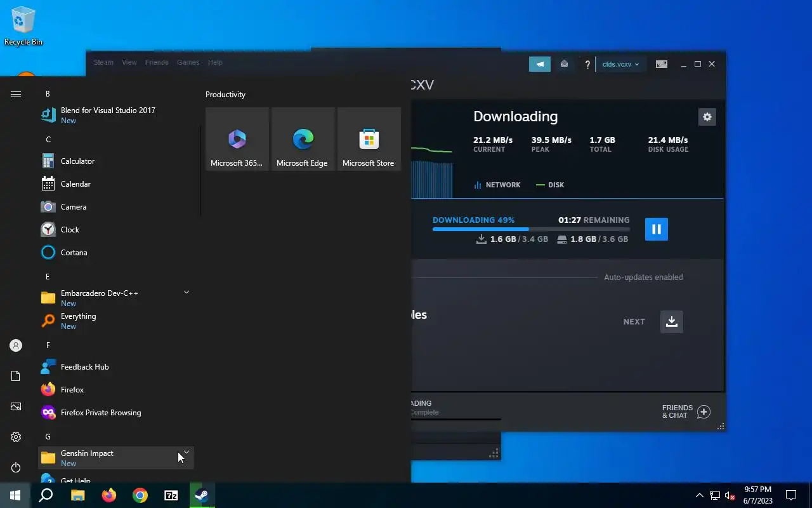Open the Everything search app

(116, 321)
